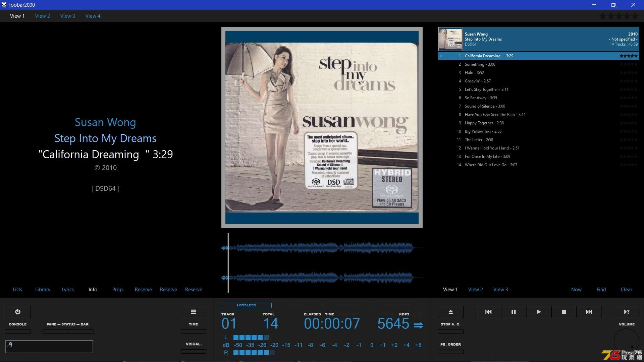Select 'For Once In My Life - 3:09'

tap(539, 157)
